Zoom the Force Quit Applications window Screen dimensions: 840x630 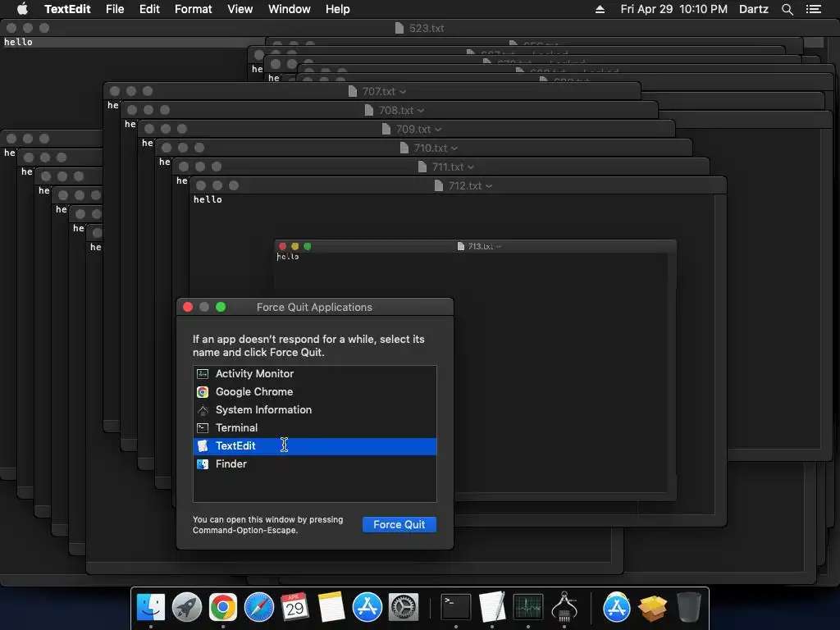point(221,307)
